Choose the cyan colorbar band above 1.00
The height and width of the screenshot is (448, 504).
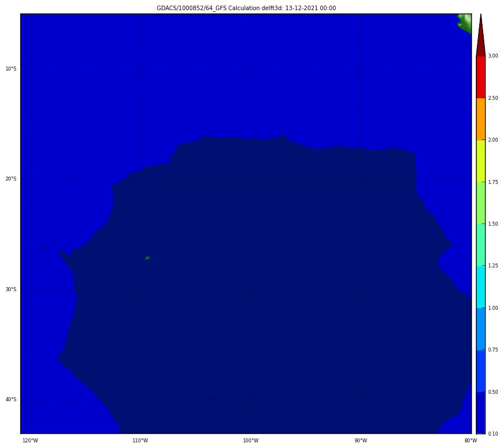[x=480, y=287]
